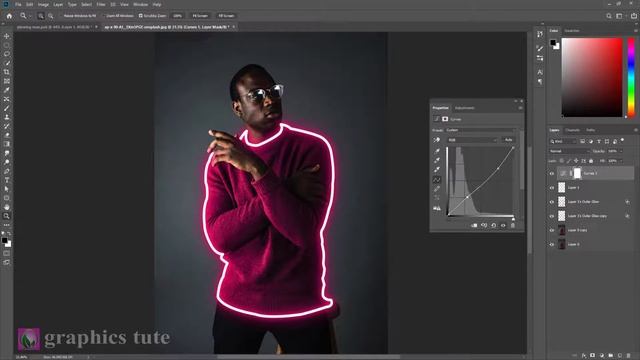
Task: Enable Resize Windows to Fit checkbox
Action: pos(61,16)
